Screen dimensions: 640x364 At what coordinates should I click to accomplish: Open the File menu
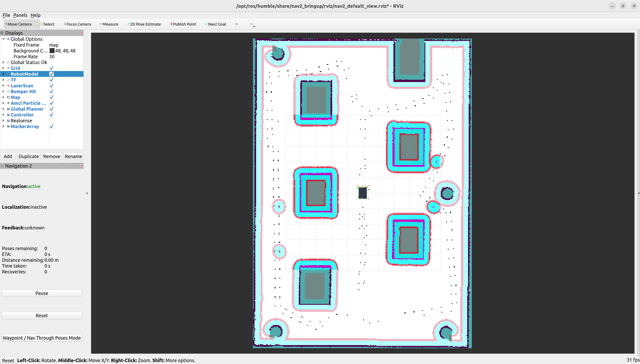pyautogui.click(x=6, y=15)
